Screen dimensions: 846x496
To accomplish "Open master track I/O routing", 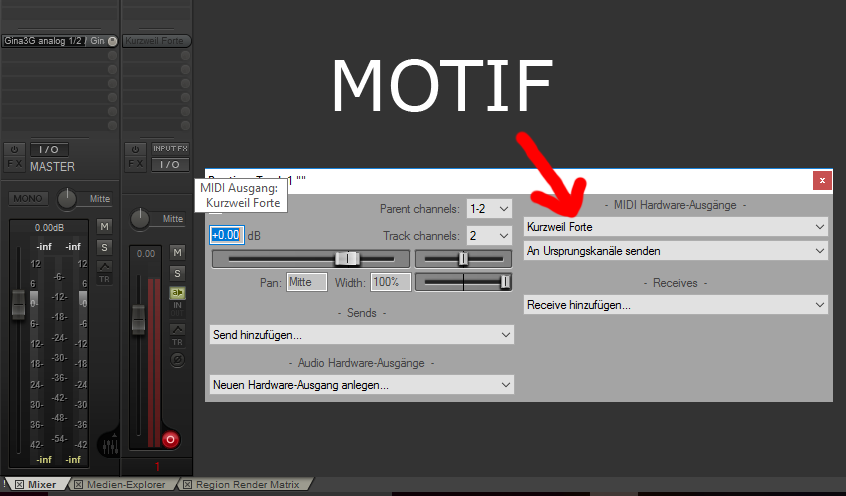I will click(49, 150).
